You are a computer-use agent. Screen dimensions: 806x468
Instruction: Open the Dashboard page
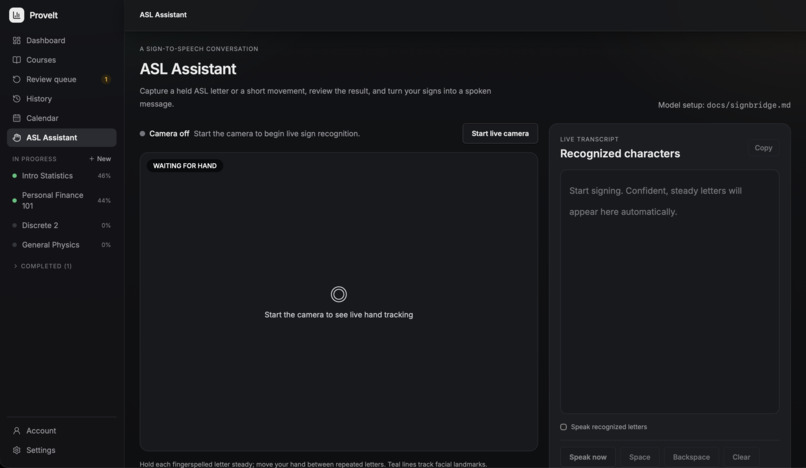(x=62, y=40)
